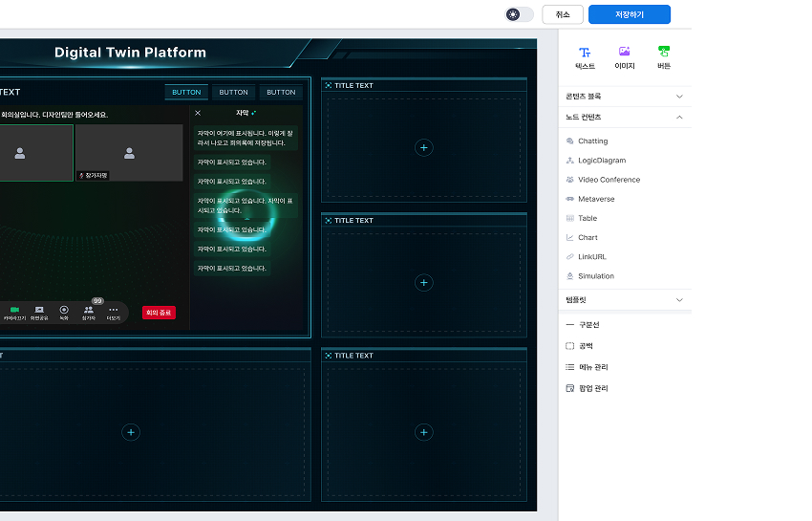
Task: Expand the 템플릿 section
Action: (x=679, y=300)
